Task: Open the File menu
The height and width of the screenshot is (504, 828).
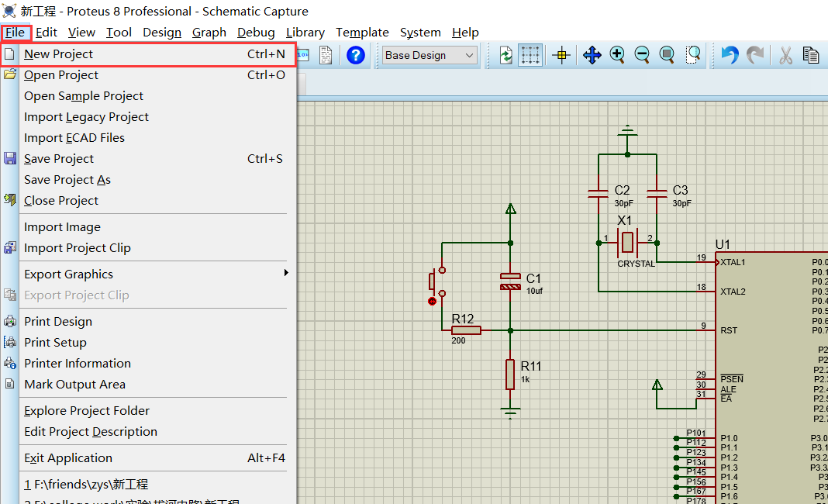Action: [x=16, y=33]
